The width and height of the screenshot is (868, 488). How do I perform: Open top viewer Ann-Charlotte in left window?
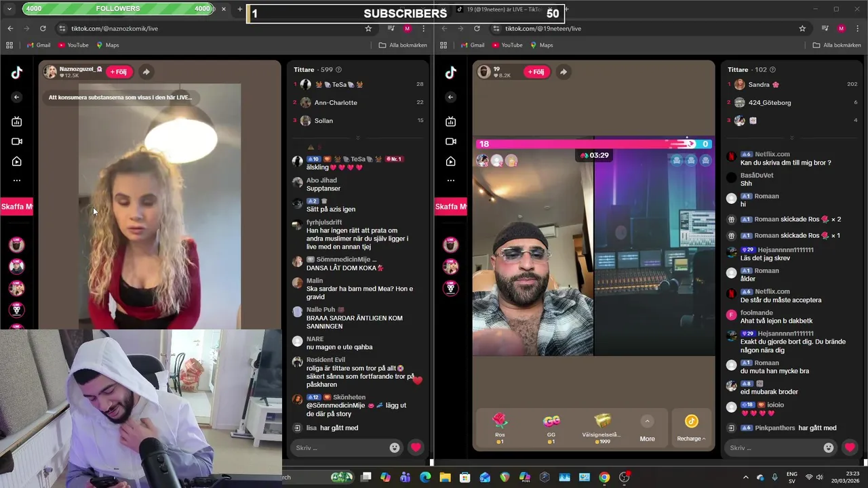coord(335,102)
